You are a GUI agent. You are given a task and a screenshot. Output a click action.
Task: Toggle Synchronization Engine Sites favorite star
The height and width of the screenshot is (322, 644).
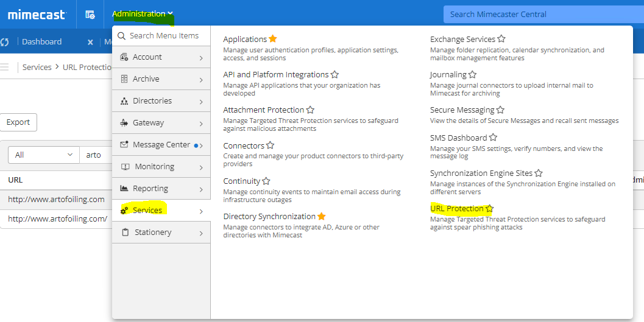pos(539,173)
